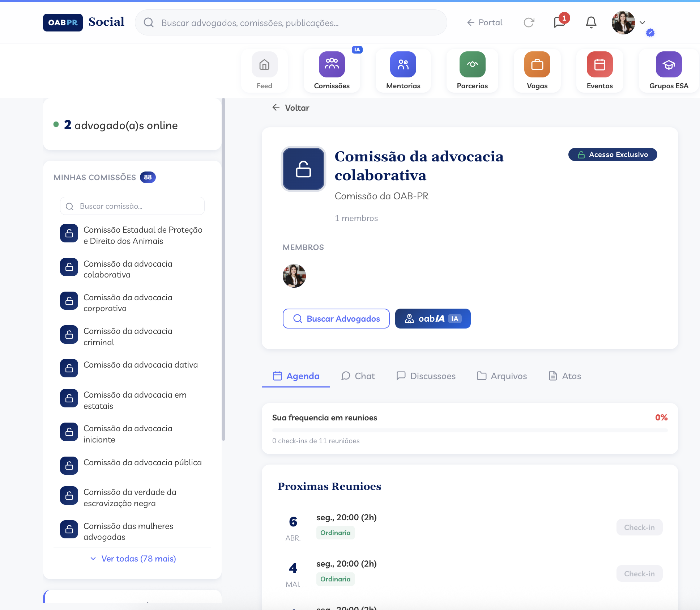The image size is (700, 610).
Task: Open the Comissões section with IA badge
Action: (331, 71)
